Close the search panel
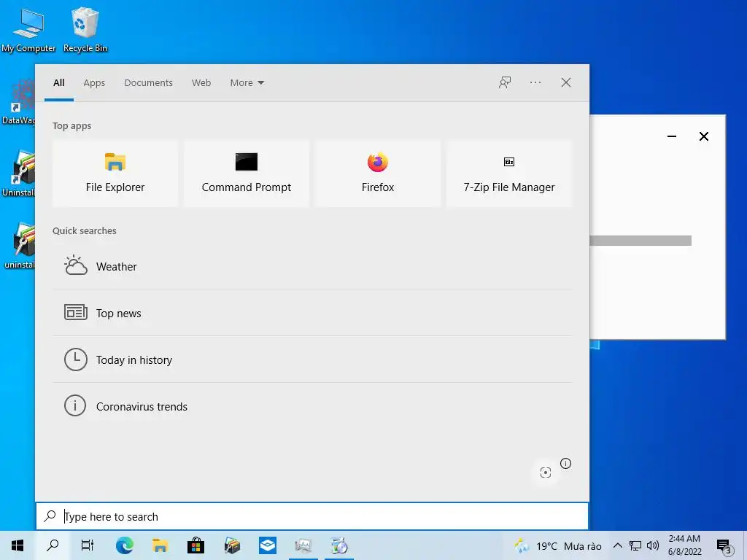747x560 pixels. [x=566, y=83]
